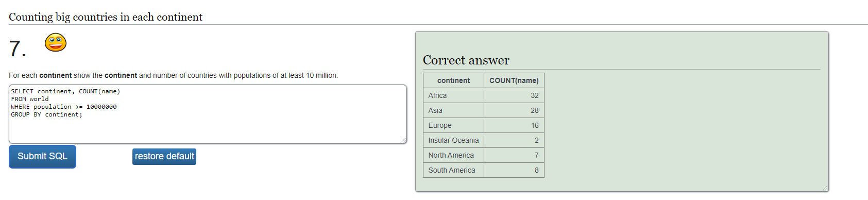The width and height of the screenshot is (868, 200).
Task: Click the smiley face icon
Action: click(x=56, y=42)
